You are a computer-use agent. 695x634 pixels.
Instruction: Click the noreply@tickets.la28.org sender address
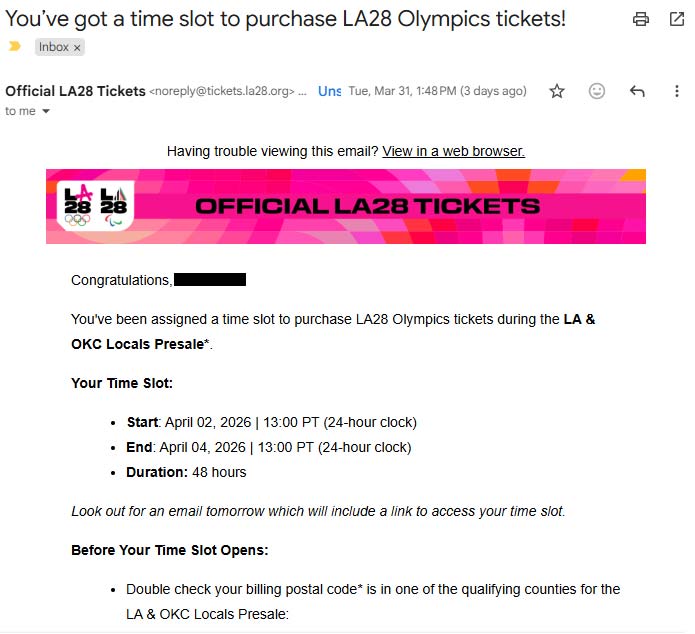(221, 91)
